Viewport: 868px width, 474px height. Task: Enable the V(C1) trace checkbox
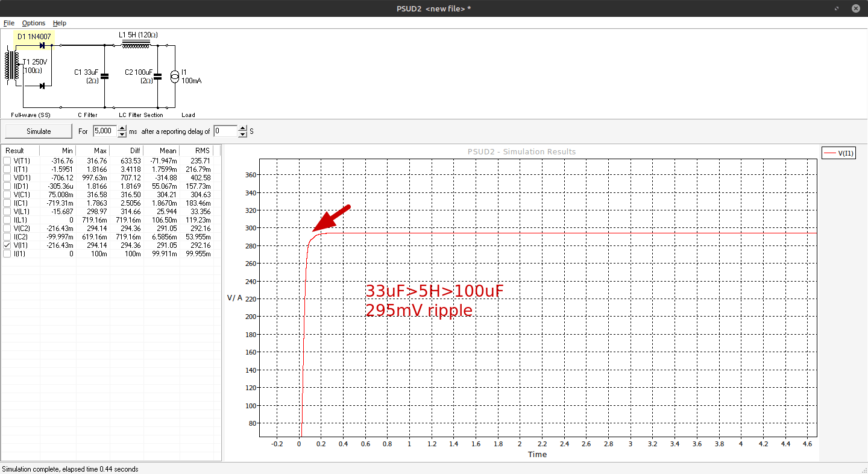click(x=7, y=195)
